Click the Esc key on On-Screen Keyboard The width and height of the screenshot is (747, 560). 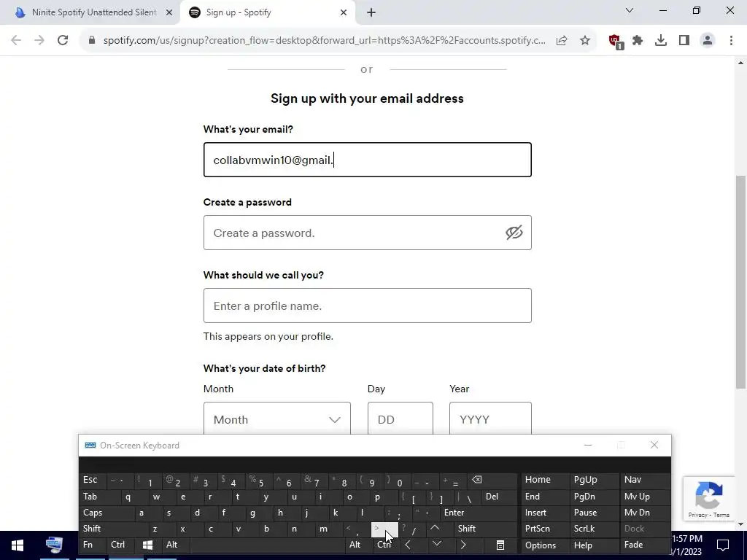click(x=93, y=480)
